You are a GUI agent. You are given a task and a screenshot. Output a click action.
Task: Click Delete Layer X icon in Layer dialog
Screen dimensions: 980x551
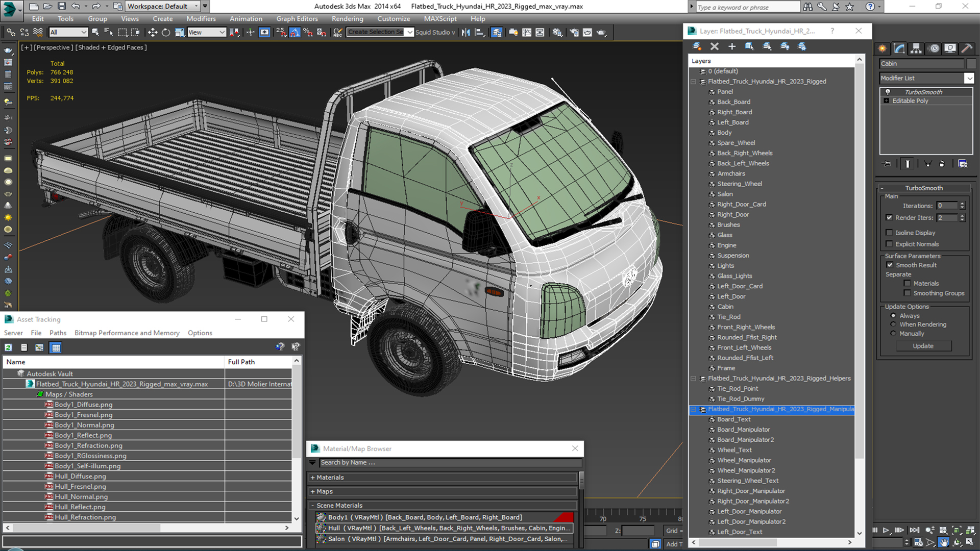(715, 46)
